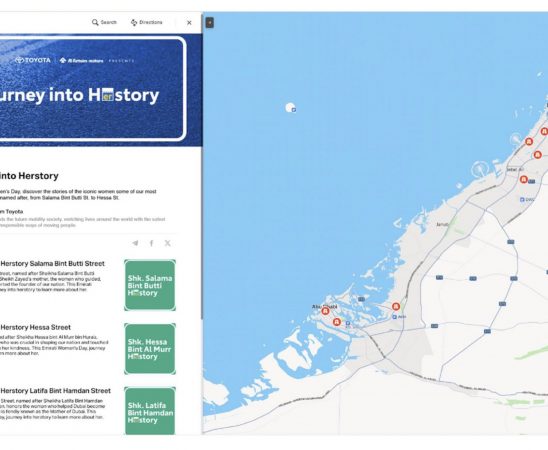Click the Women's Day intro paragraph
This screenshot has height=450, width=548.
point(78,195)
